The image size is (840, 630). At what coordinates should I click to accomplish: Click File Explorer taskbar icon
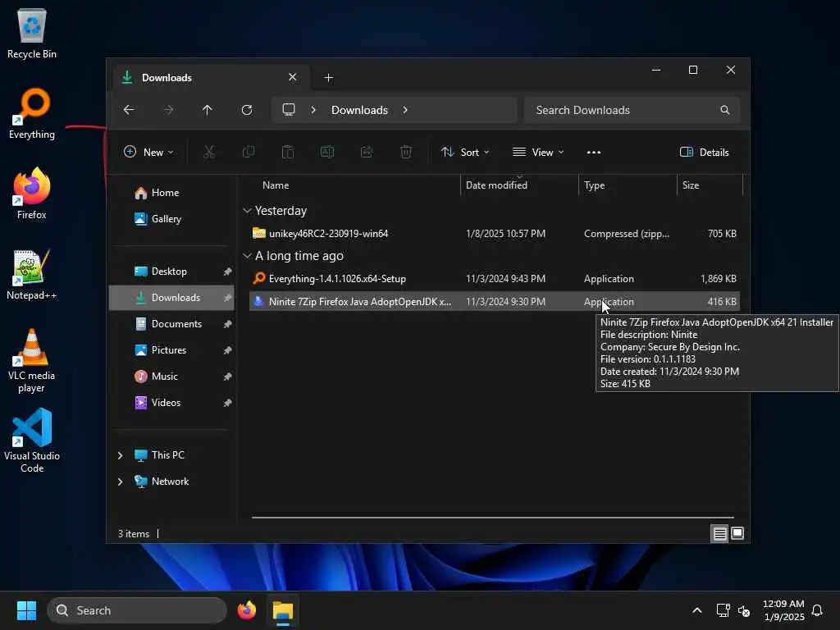[x=283, y=610]
